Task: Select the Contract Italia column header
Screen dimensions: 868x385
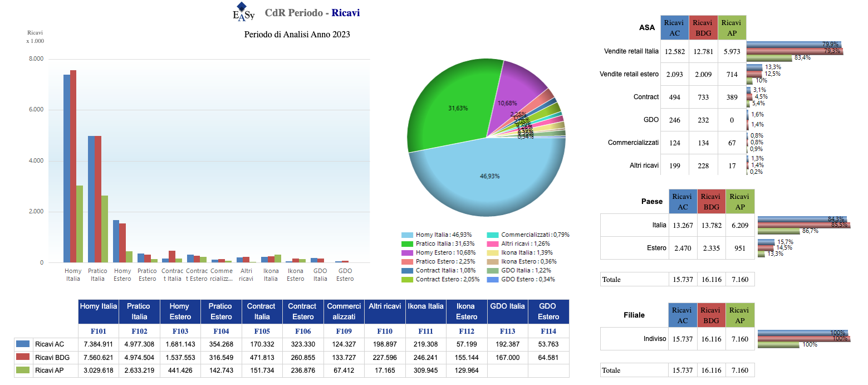Action: pos(261,311)
